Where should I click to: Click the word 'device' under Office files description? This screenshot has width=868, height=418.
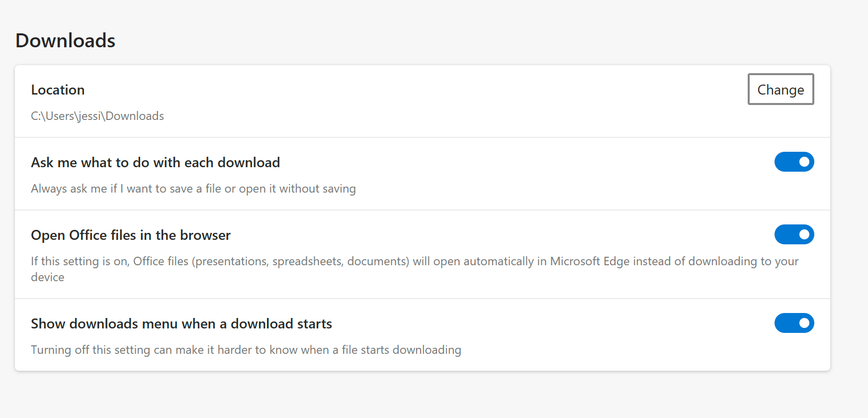(x=48, y=277)
